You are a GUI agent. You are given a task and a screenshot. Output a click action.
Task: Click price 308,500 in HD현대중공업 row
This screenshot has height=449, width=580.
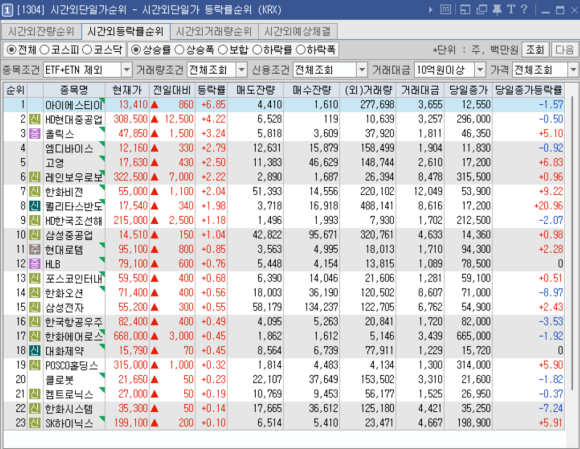(x=131, y=119)
